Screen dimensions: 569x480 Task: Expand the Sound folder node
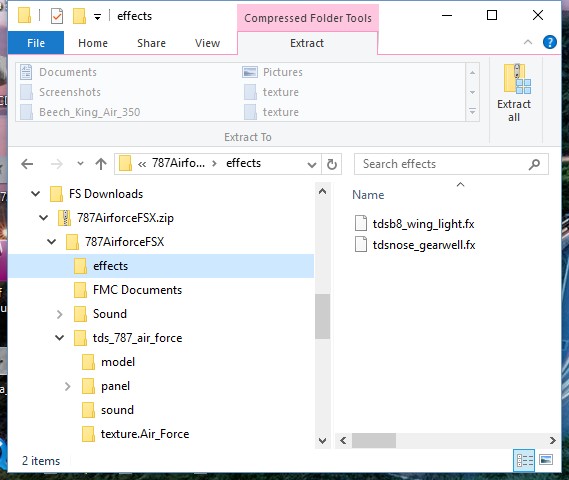click(60, 314)
